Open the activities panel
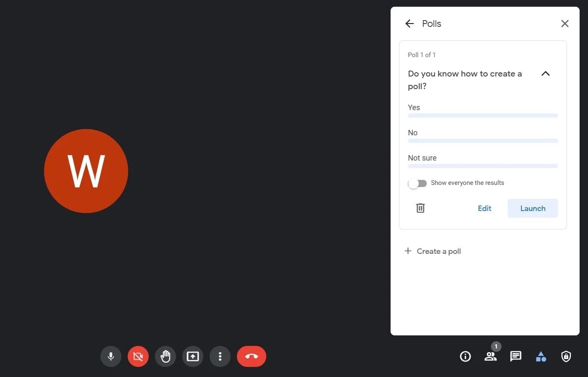 [541, 356]
